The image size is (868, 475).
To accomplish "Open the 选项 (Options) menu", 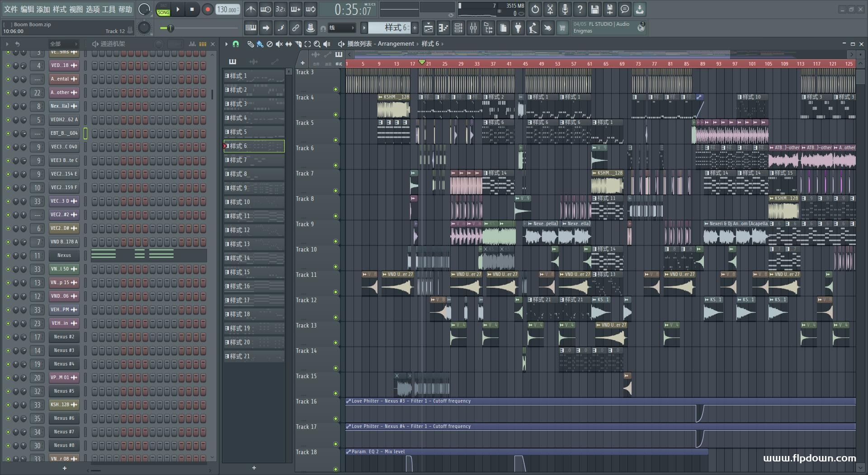I will pyautogui.click(x=93, y=9).
